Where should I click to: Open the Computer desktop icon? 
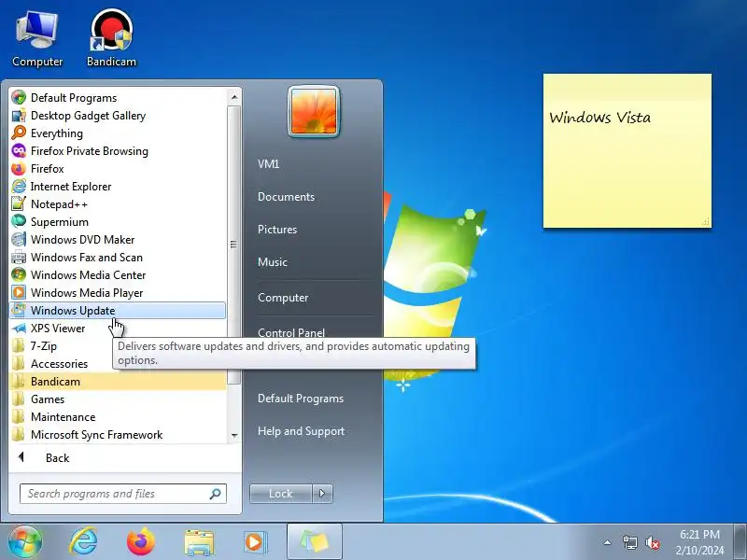[37, 39]
